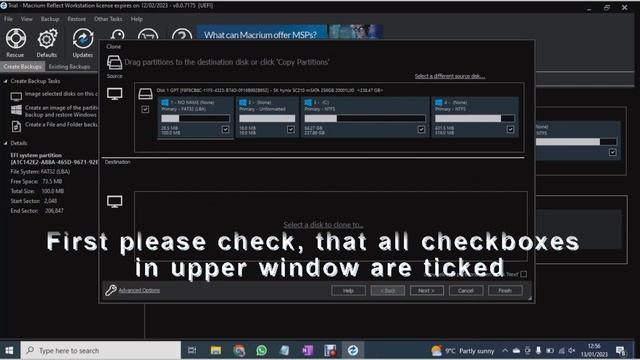
Task: Open the Other Tasks menu
Action: 108,19
